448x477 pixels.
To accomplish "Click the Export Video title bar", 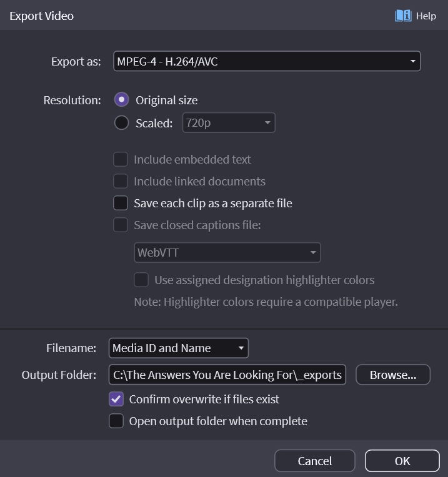I will tap(187, 16).
